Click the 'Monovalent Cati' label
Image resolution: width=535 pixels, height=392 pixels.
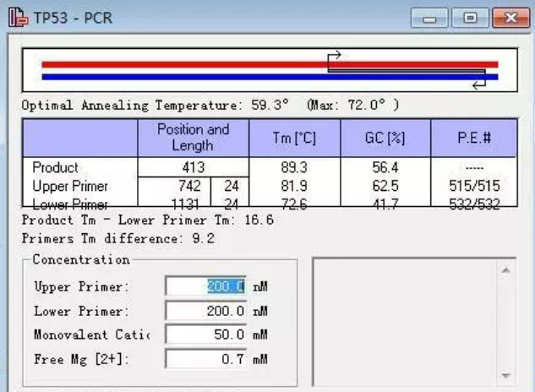coord(92,335)
